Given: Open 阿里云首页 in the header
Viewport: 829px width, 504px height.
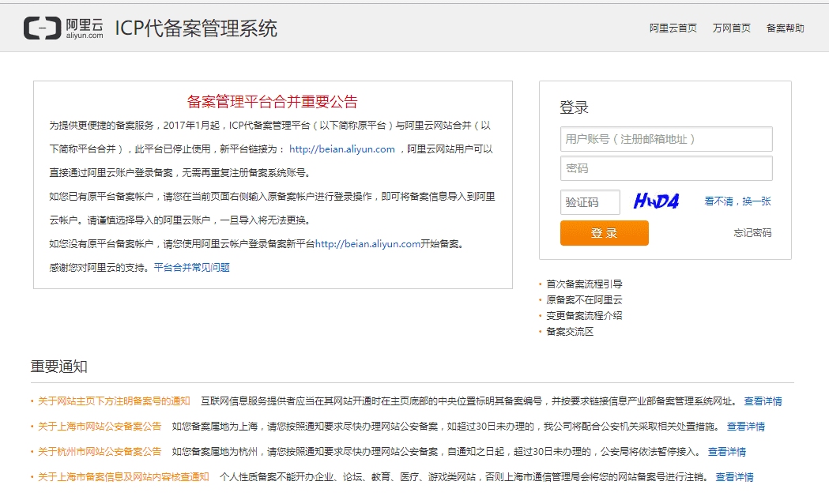Looking at the screenshot, I should (x=673, y=28).
